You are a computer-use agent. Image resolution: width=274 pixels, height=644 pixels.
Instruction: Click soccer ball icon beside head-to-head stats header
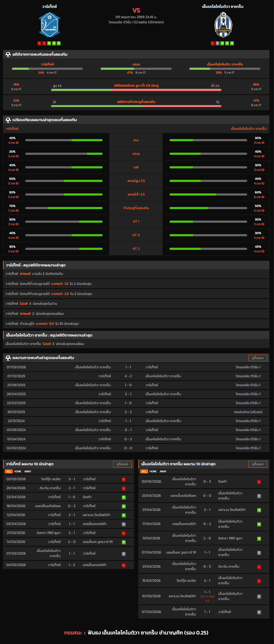[x=8, y=54]
